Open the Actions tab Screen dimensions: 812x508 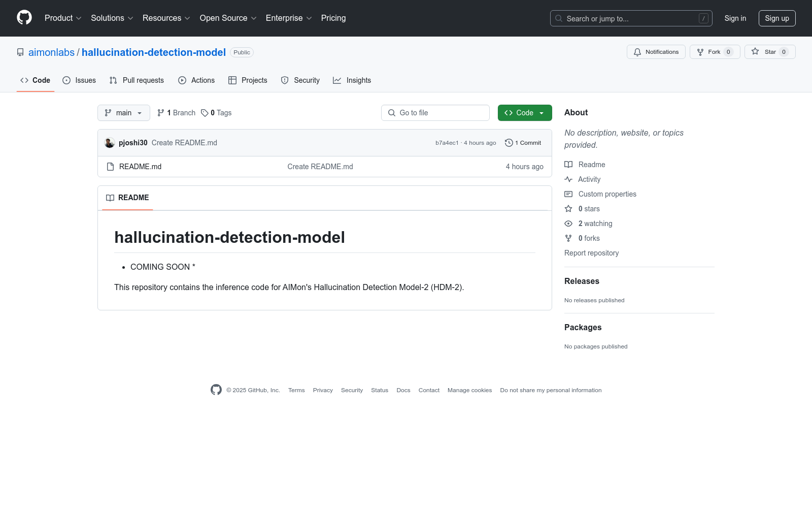tap(196, 80)
